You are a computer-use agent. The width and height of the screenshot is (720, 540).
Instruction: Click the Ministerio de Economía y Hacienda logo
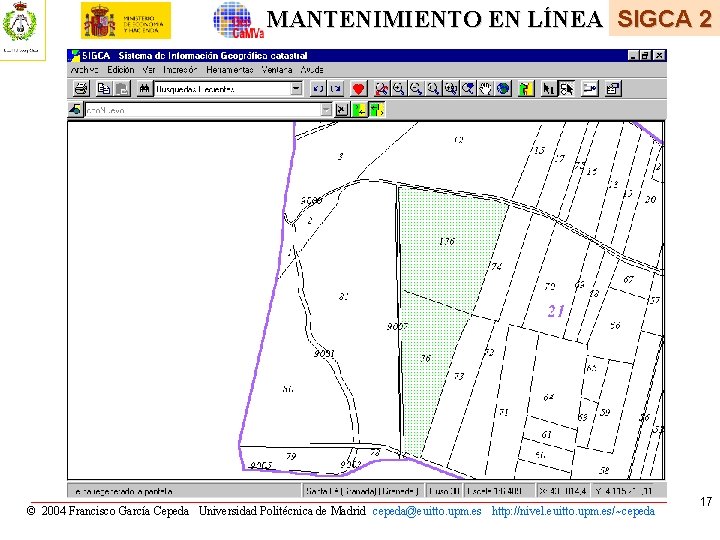coord(126,20)
